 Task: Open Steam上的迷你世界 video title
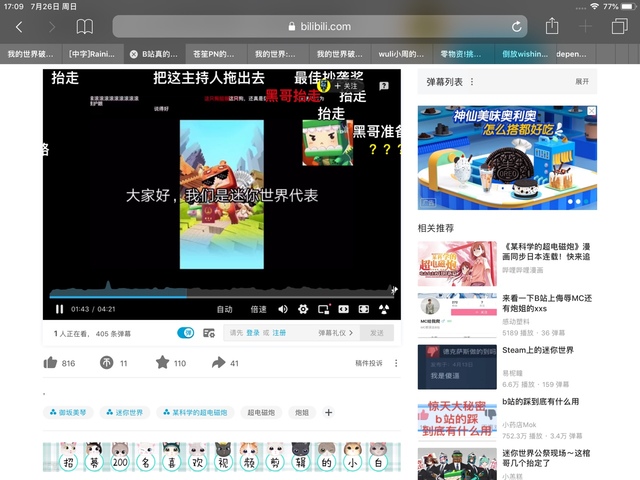[538, 350]
